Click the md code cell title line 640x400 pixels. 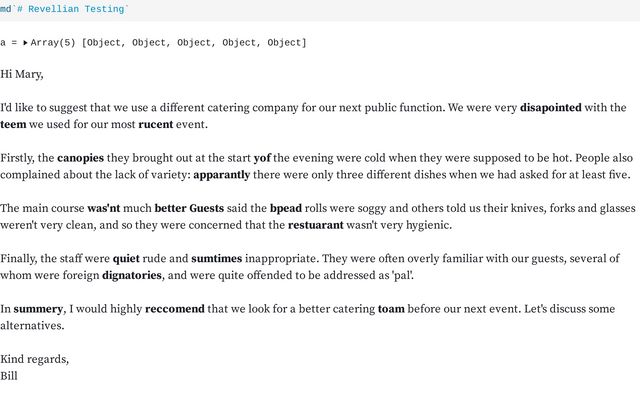pyautogui.click(x=65, y=8)
